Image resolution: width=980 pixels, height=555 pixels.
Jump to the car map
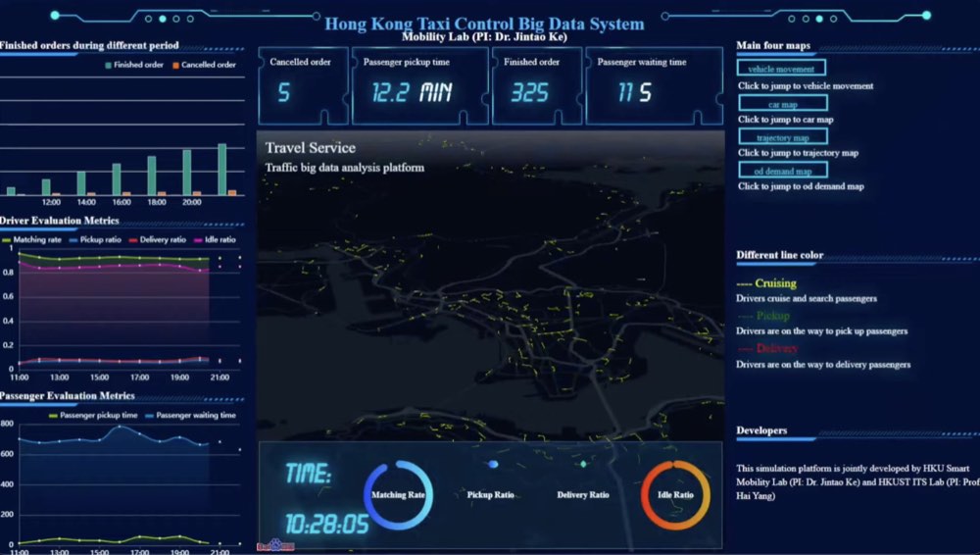coord(783,104)
